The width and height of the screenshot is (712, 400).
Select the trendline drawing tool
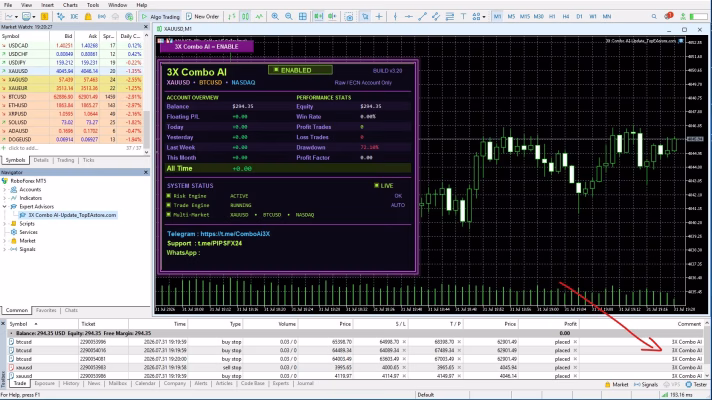pyautogui.click(x=422, y=16)
